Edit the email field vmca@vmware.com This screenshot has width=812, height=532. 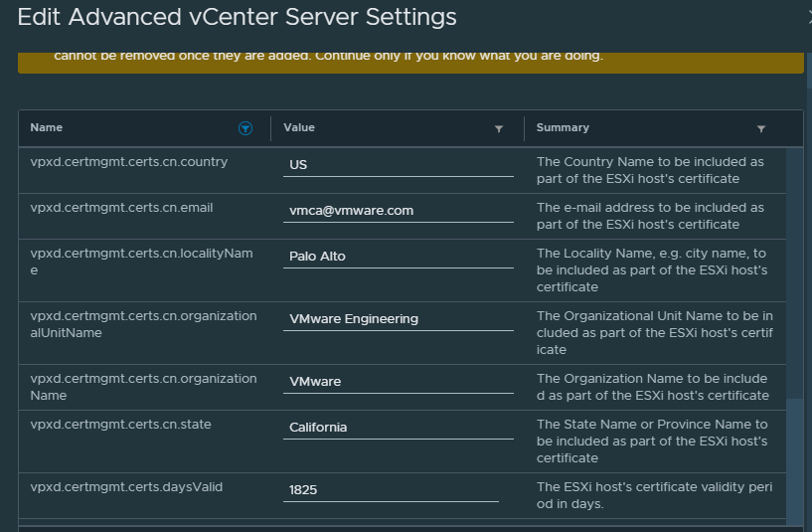pyautogui.click(x=398, y=211)
